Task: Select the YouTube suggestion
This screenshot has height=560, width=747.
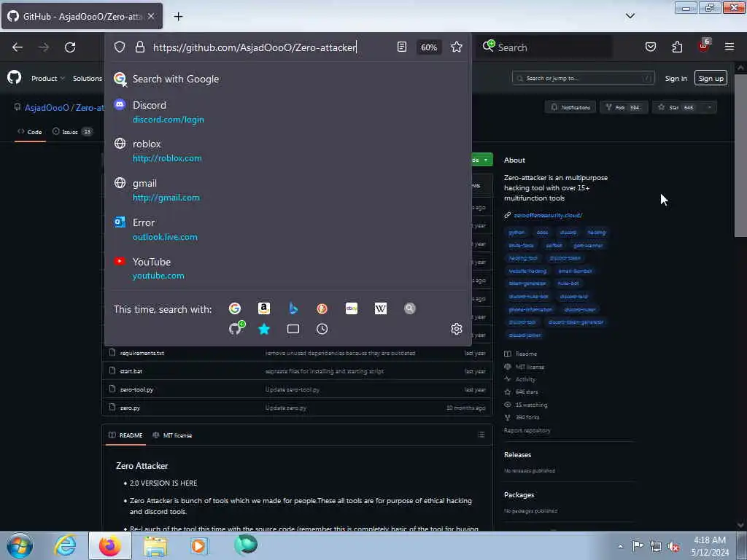Action: (x=287, y=268)
